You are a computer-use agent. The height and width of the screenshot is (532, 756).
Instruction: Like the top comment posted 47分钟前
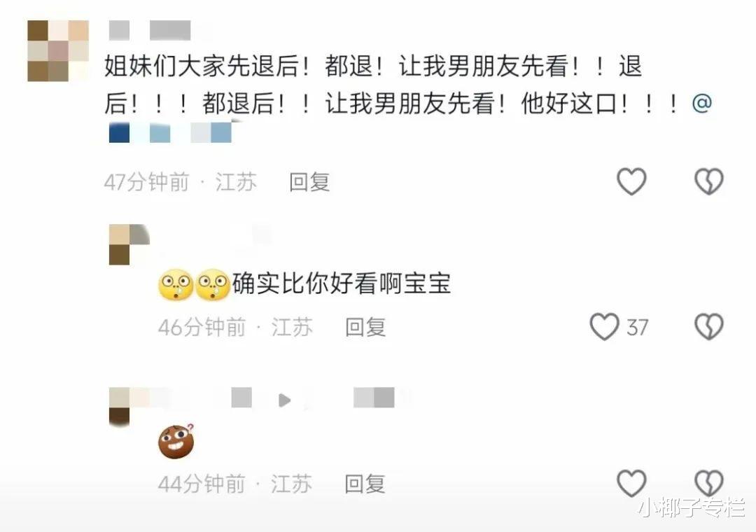(631, 181)
